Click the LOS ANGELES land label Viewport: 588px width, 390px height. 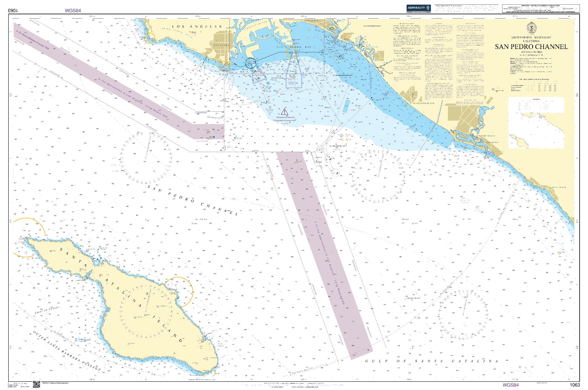point(197,26)
